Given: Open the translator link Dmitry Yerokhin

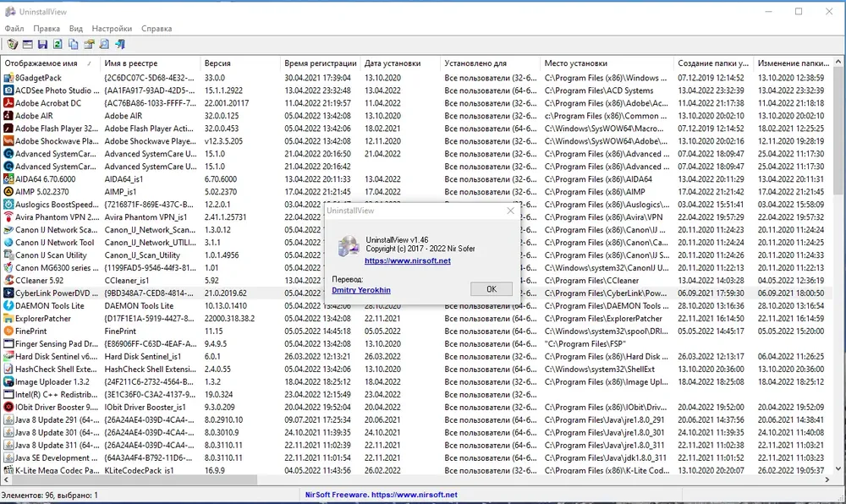Looking at the screenshot, I should [x=361, y=290].
